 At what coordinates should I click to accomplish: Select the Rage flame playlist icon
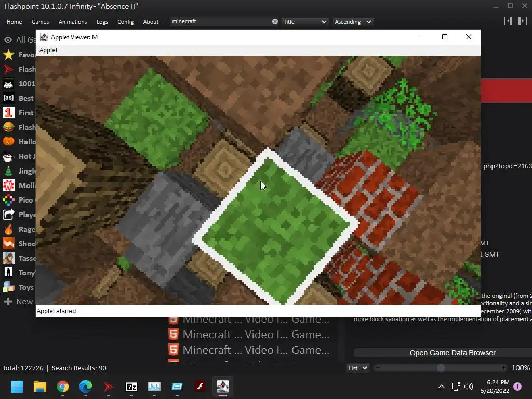(x=8, y=229)
